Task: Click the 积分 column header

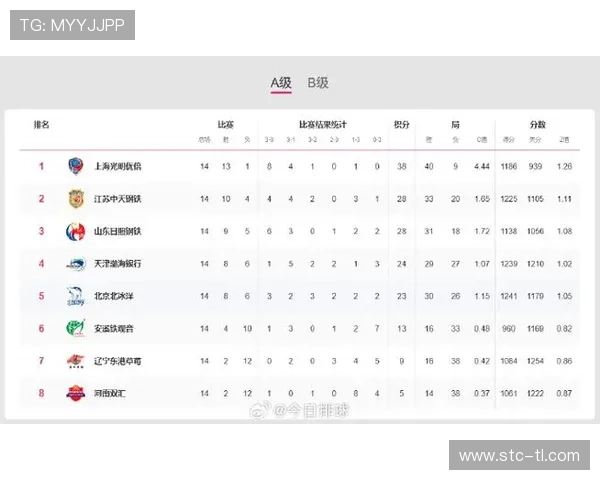Action: click(x=402, y=125)
